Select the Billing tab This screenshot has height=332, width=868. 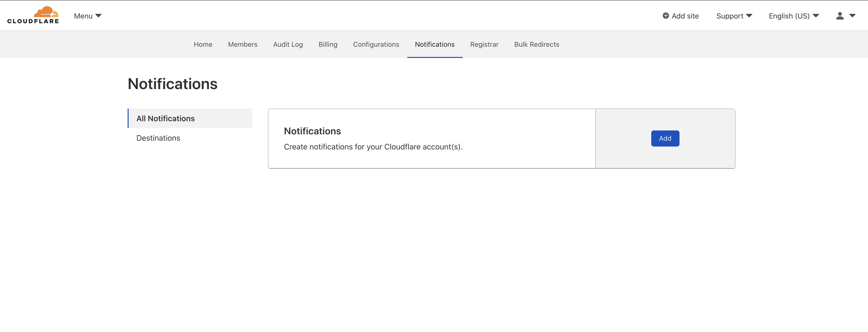click(328, 45)
